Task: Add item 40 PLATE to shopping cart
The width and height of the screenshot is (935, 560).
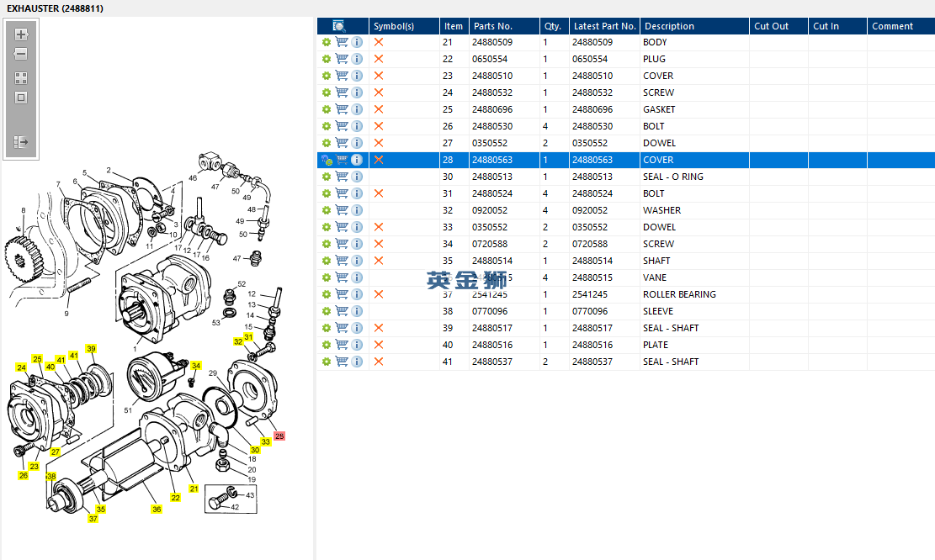Action: point(342,345)
